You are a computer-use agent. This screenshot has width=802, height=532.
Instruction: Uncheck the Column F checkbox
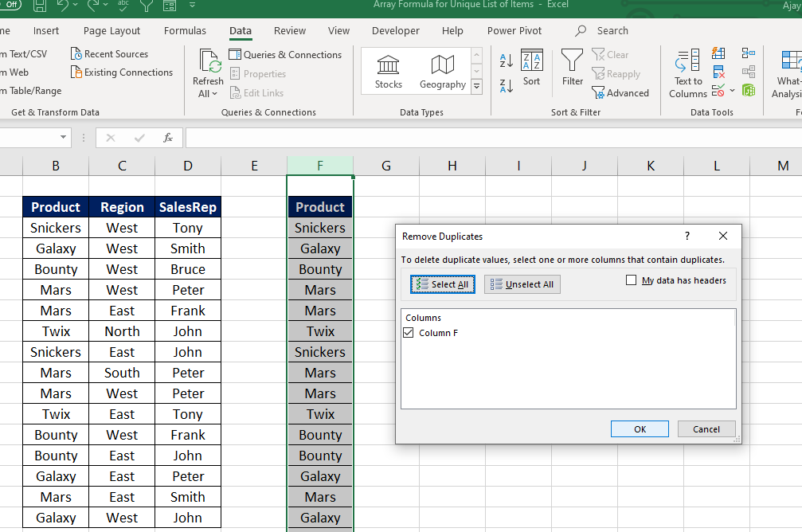408,333
